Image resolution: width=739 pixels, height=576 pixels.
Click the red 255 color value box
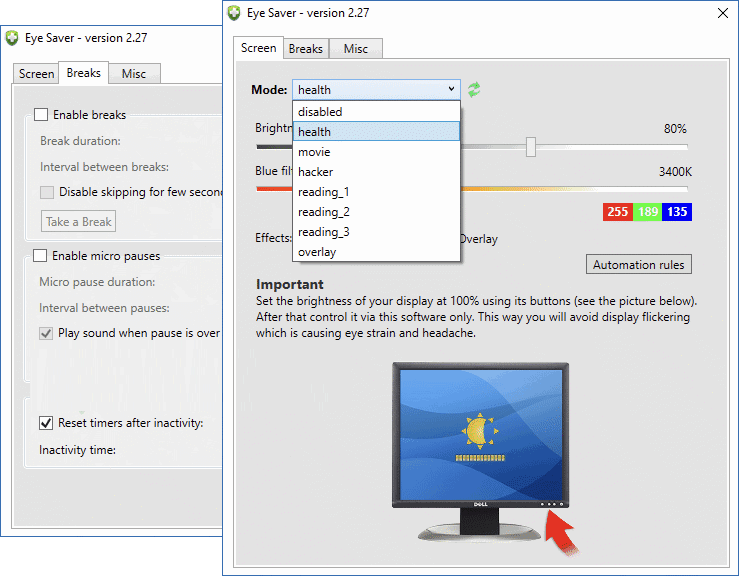(x=618, y=212)
